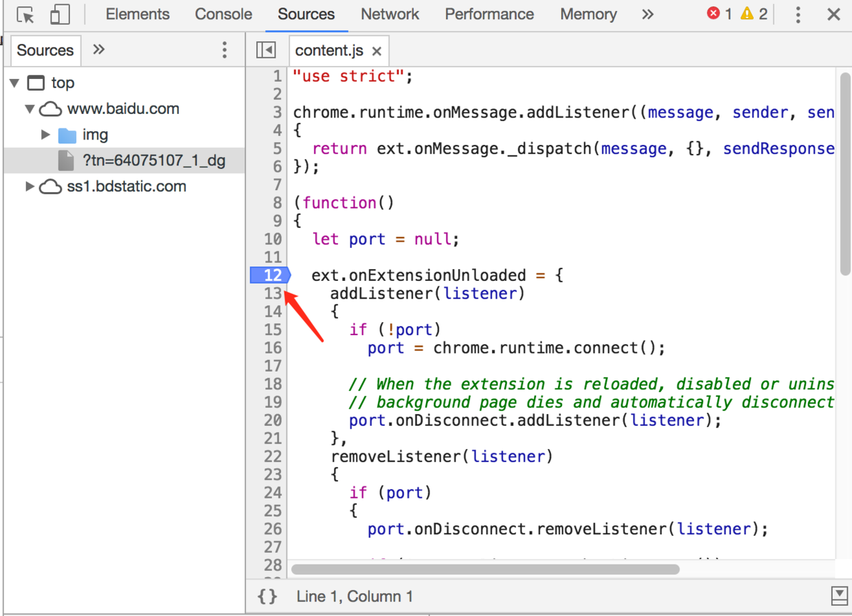
Task: Expand the img folder arrow
Action: click(x=45, y=135)
